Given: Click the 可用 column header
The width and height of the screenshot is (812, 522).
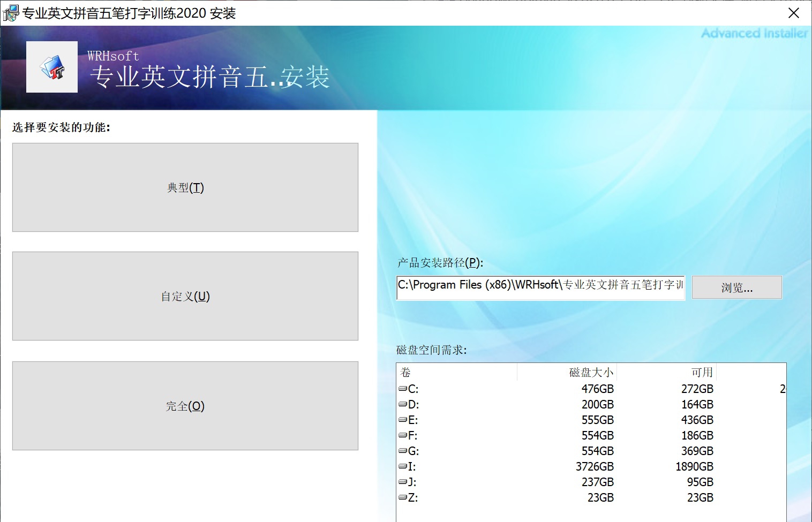Looking at the screenshot, I should point(702,372).
